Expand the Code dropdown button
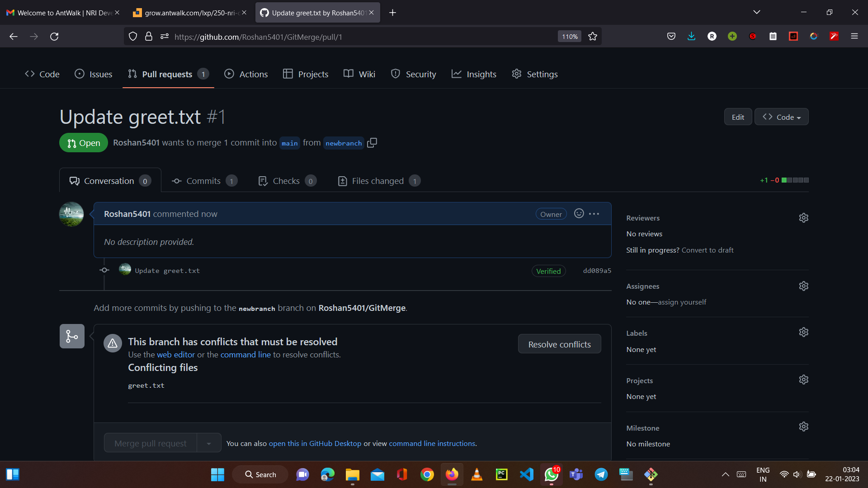 (x=781, y=117)
